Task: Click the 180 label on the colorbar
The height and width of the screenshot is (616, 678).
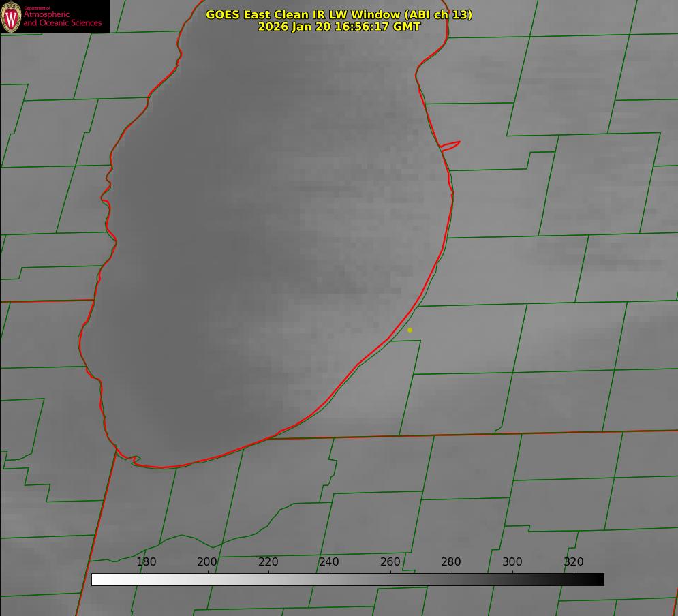Action: coord(147,562)
